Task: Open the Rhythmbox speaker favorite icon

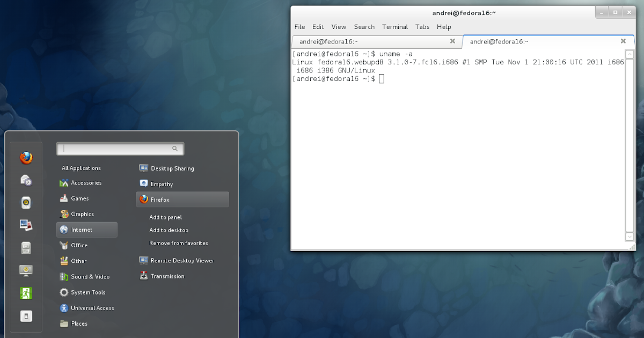Action: 26,203
